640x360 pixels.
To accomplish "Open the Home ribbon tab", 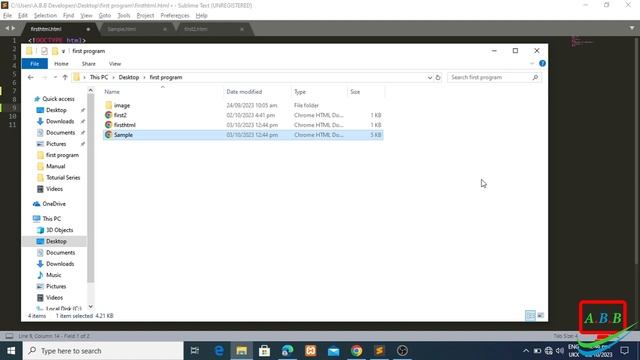I will point(61,64).
